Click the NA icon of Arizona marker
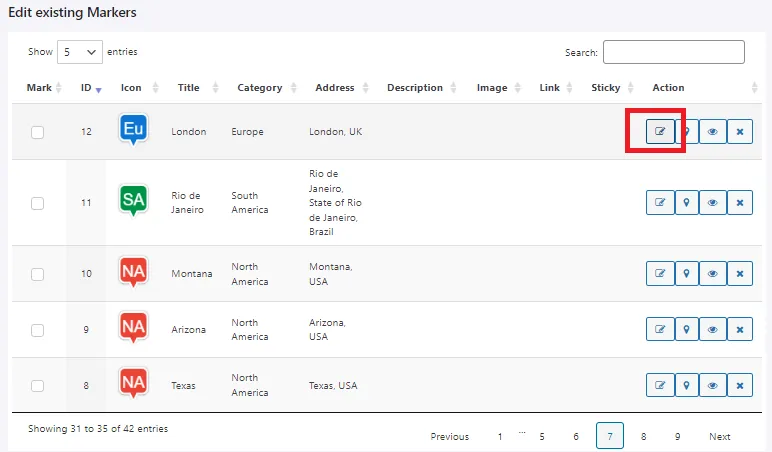Screen dimensions: 772x452 pos(133,327)
